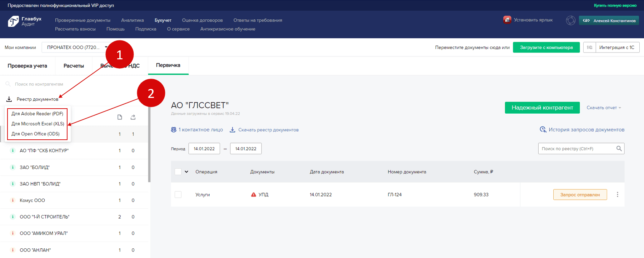
Task: Click the period end date field
Action: (x=246, y=149)
